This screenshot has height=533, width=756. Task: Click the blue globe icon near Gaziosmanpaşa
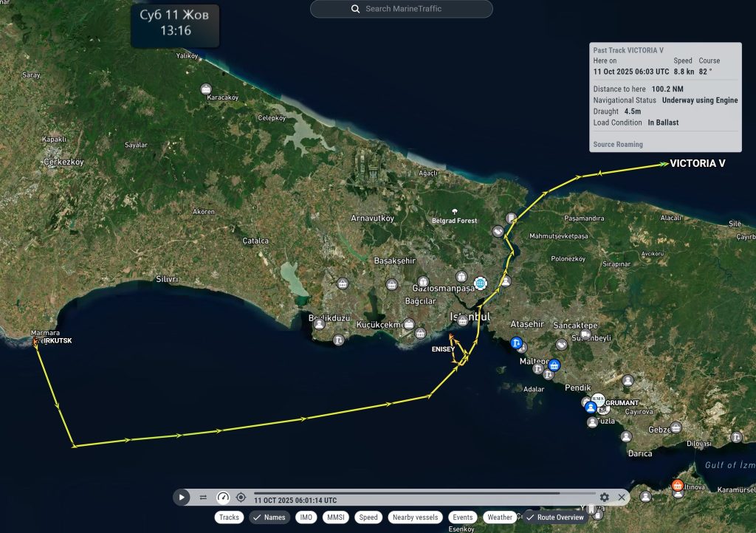[x=481, y=283]
